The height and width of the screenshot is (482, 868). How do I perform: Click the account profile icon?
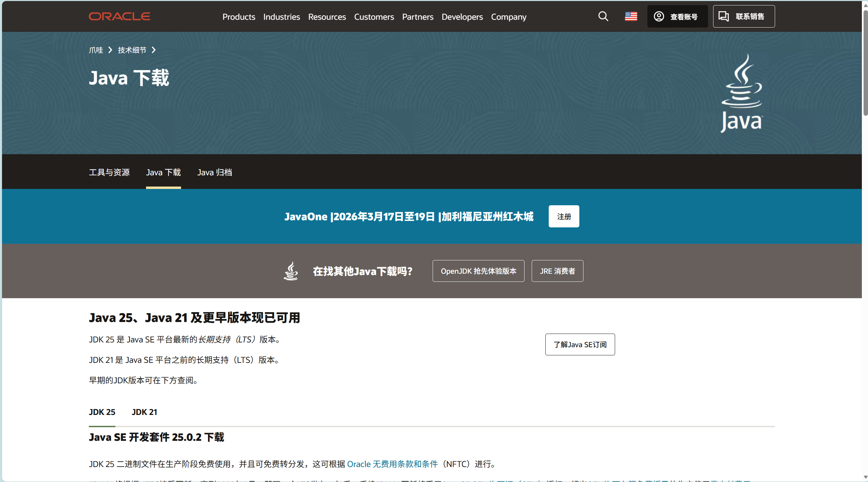(x=659, y=16)
